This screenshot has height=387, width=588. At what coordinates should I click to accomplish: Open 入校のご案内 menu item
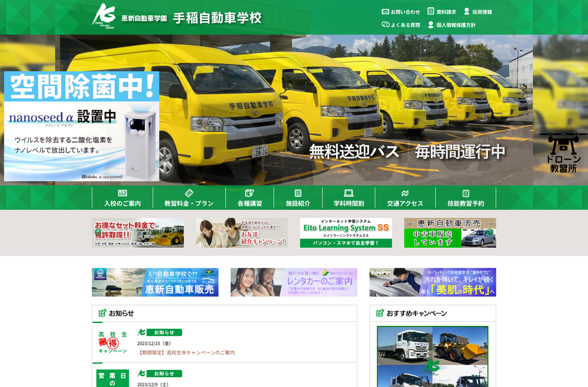(x=123, y=197)
